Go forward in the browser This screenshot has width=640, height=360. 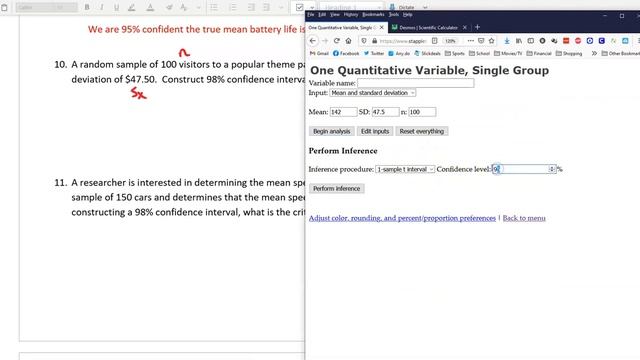pos(325,41)
